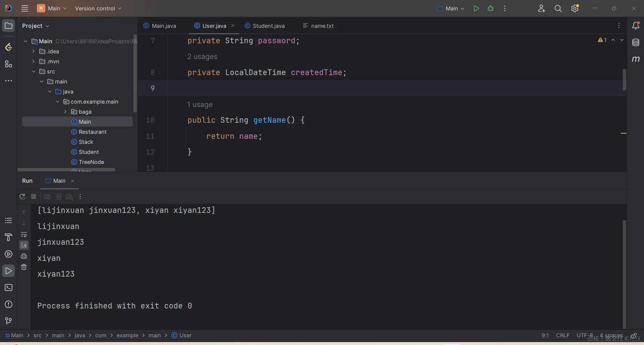Collapse the src folder
The width and height of the screenshot is (644, 345).
tap(33, 71)
